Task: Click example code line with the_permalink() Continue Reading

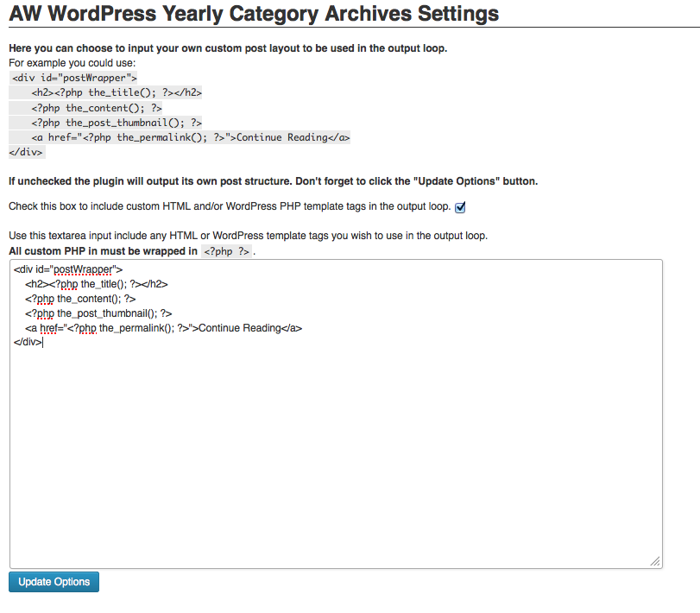Action: coord(190,137)
